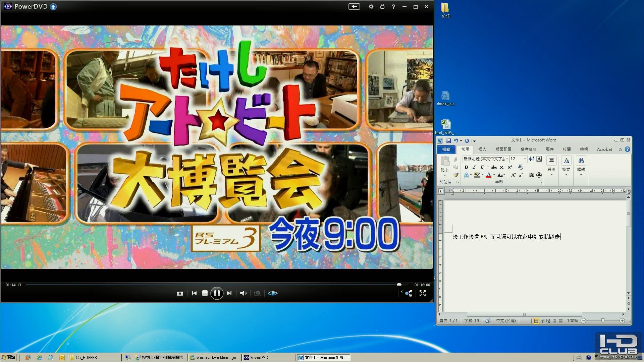Click the Word zoom slider handle

[x=603, y=321]
